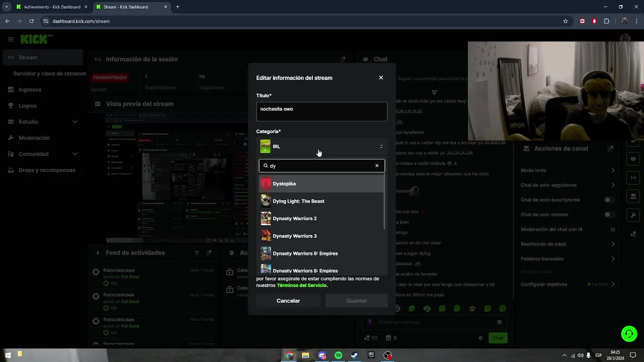Viewport: 644px width, 362px height.
Task: Open the Términos del Servicio link
Action: coord(302,285)
